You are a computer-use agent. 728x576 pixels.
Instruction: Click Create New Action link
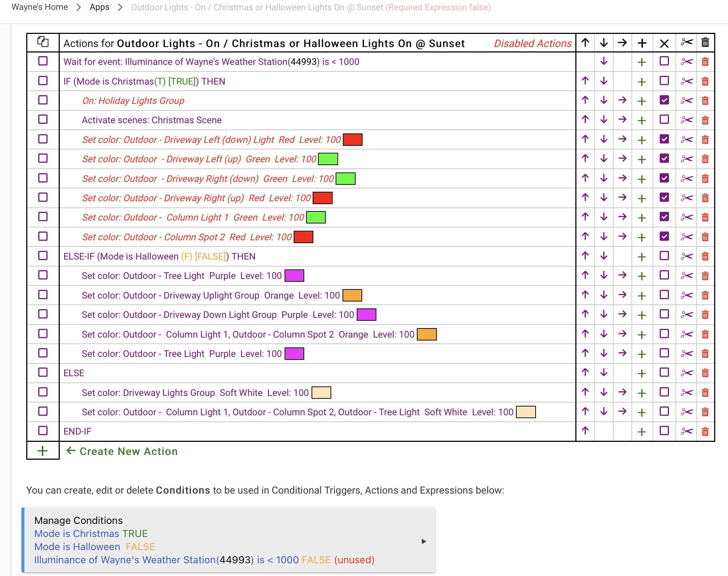pyautogui.click(x=128, y=451)
